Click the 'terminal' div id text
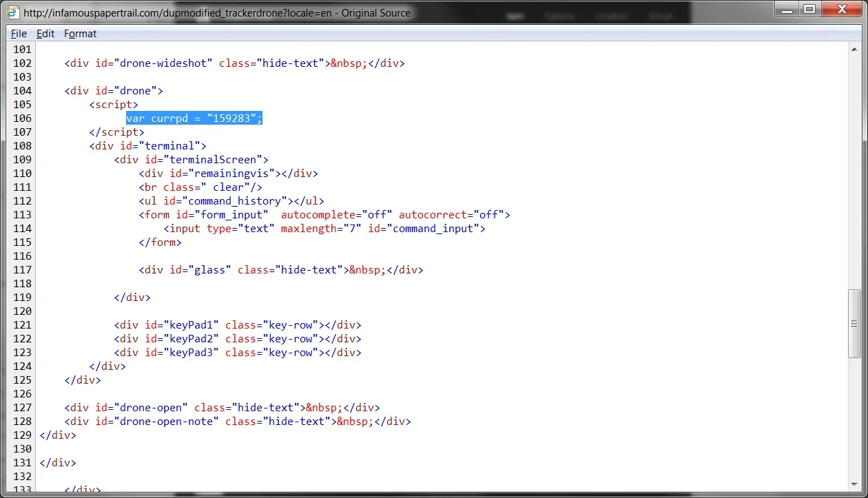Viewport: 868px width, 498px height. click(169, 145)
